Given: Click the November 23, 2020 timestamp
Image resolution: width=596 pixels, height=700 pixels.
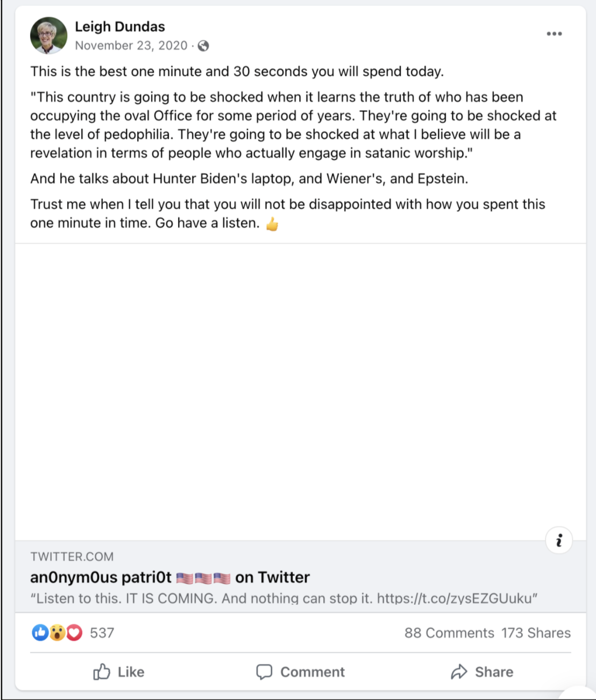Looking at the screenshot, I should [x=131, y=46].
